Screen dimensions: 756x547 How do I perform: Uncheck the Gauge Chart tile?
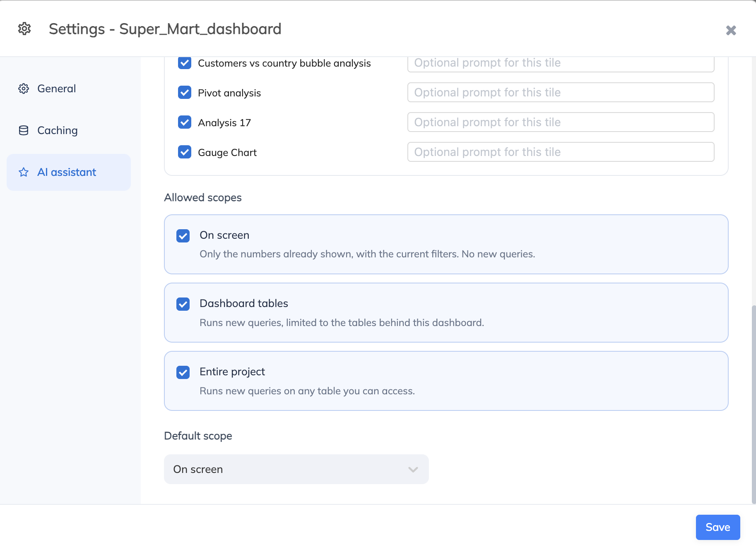click(x=185, y=152)
